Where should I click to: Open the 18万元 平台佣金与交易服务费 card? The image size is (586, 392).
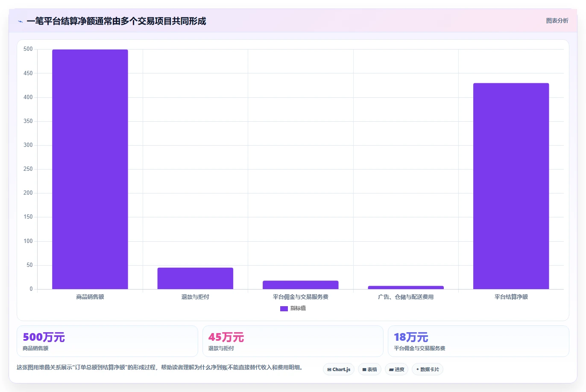(x=478, y=341)
